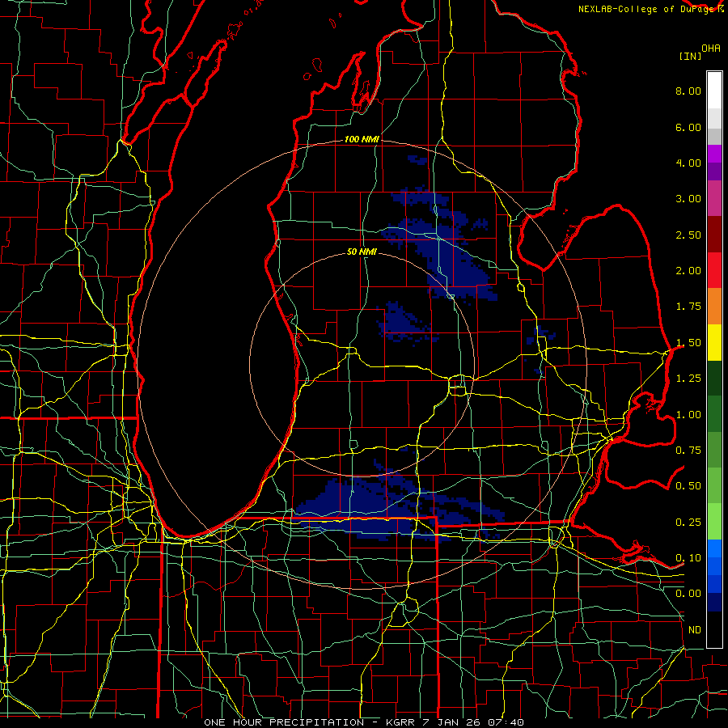This screenshot has height=728, width=728.
Task: Select the 0.50 legend value
Action: click(688, 486)
